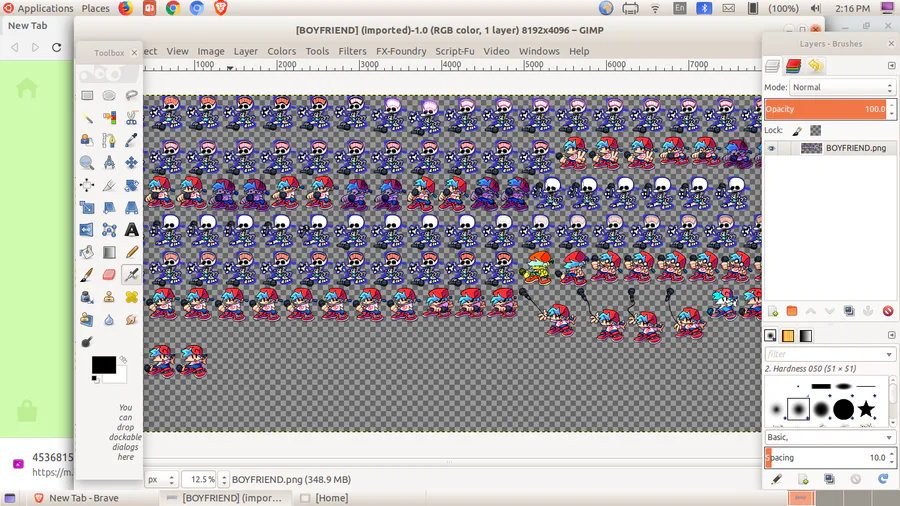Switch to the Patterns tab
This screenshot has height=506, width=900.
[788, 336]
